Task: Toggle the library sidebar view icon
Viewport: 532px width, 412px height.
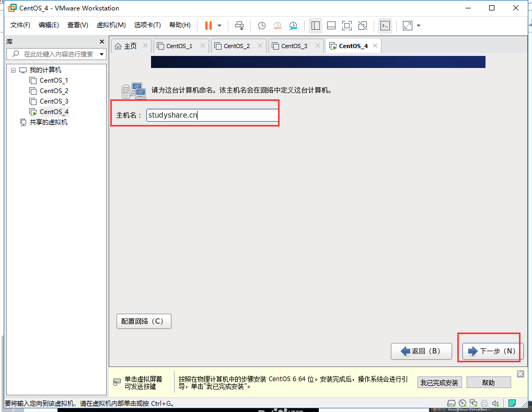Action: (316, 26)
